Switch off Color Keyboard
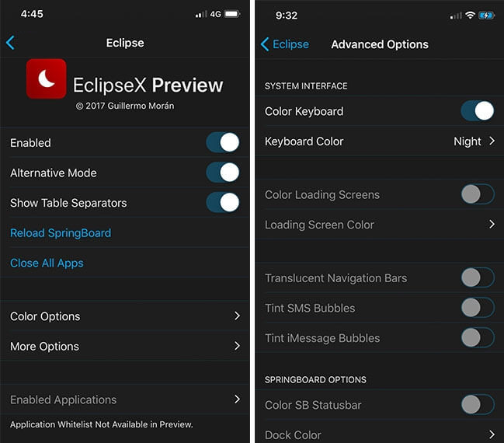Image resolution: width=504 pixels, height=443 pixels. 478,111
